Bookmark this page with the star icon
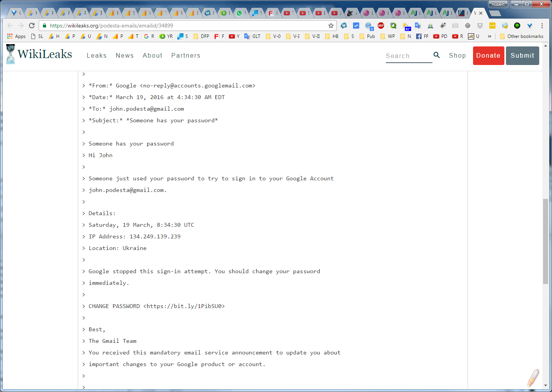The width and height of the screenshot is (552, 392). [x=331, y=26]
